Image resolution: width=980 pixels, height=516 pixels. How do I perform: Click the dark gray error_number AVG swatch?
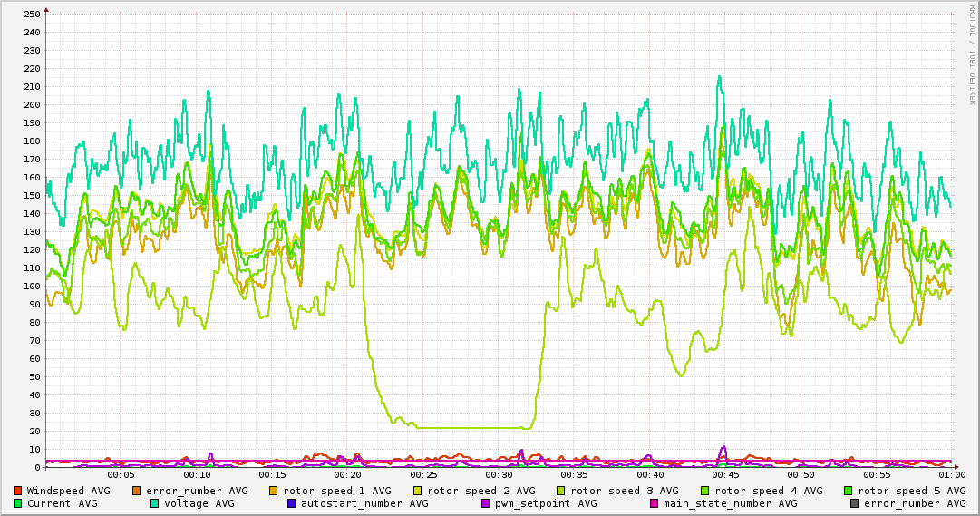click(854, 503)
